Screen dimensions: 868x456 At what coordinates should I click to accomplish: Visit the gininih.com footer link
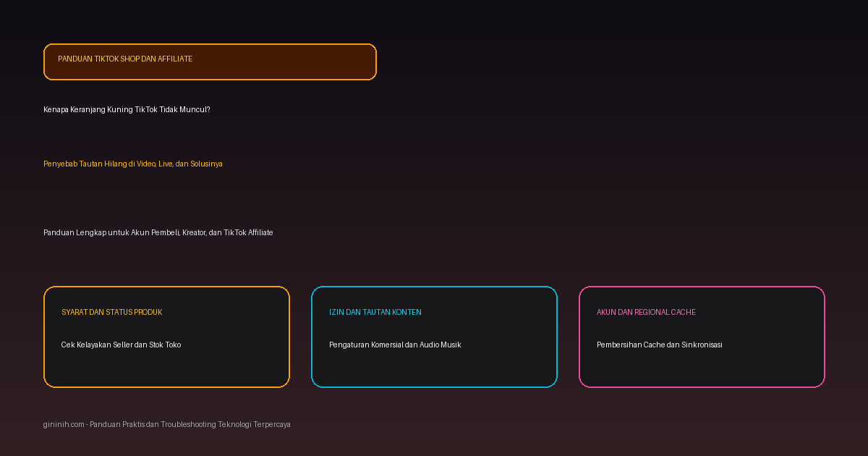[x=64, y=424]
